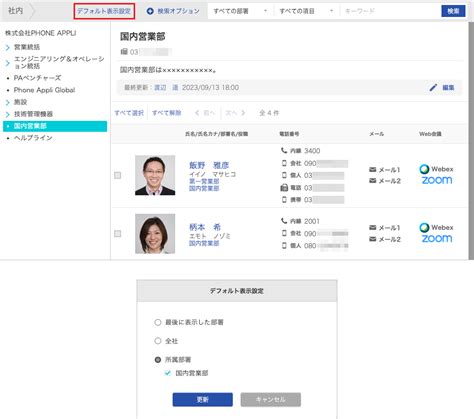The height and width of the screenshot is (419, 474).
Task: Tick checkbox for 柄本 希 row
Action: coord(118,234)
